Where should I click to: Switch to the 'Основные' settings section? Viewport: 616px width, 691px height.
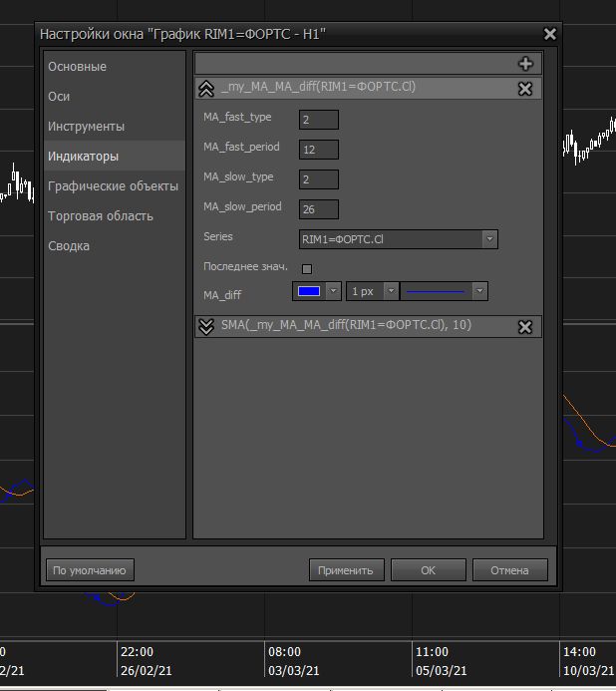(77, 67)
